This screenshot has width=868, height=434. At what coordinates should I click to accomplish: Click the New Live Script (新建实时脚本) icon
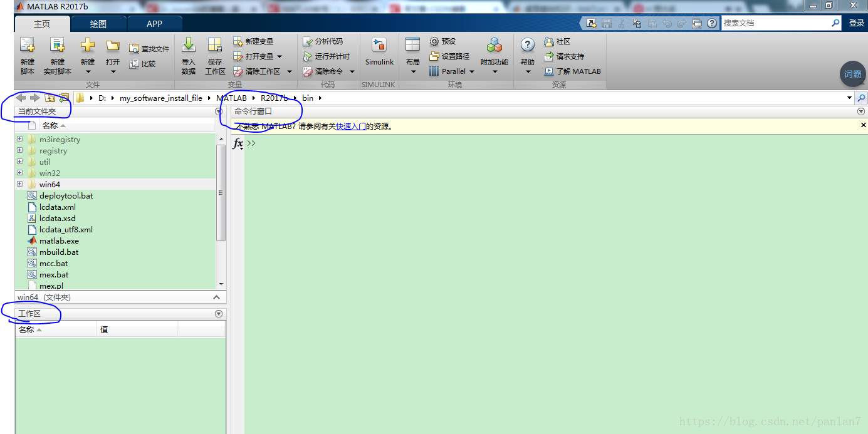(58, 46)
